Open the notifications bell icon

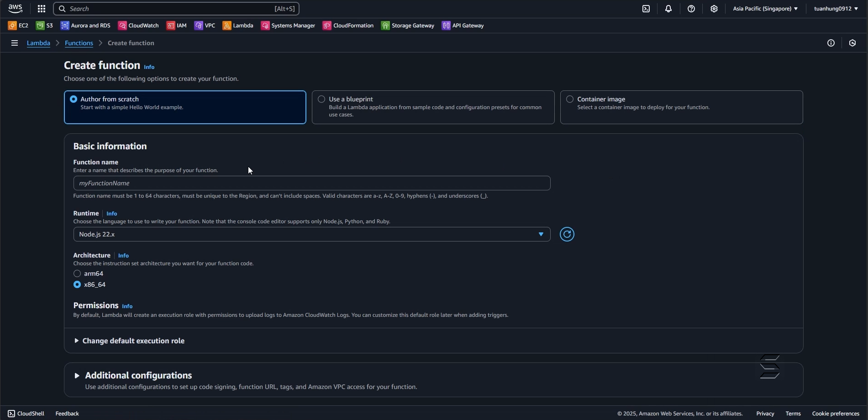point(668,9)
